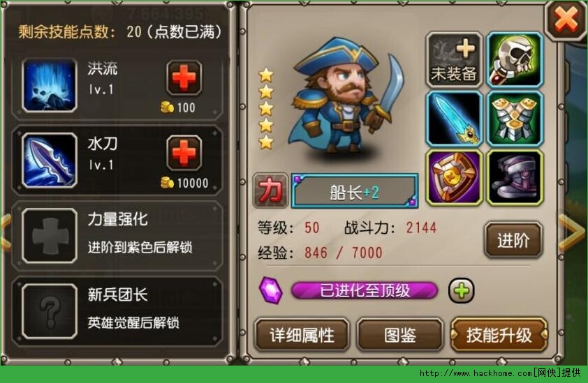Upgrade 水刀 with the red plus
The width and height of the screenshot is (588, 383).
[x=184, y=153]
